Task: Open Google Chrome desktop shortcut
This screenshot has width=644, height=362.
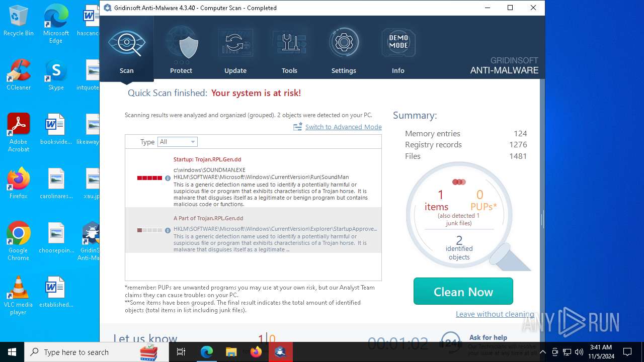Action: pos(19,241)
